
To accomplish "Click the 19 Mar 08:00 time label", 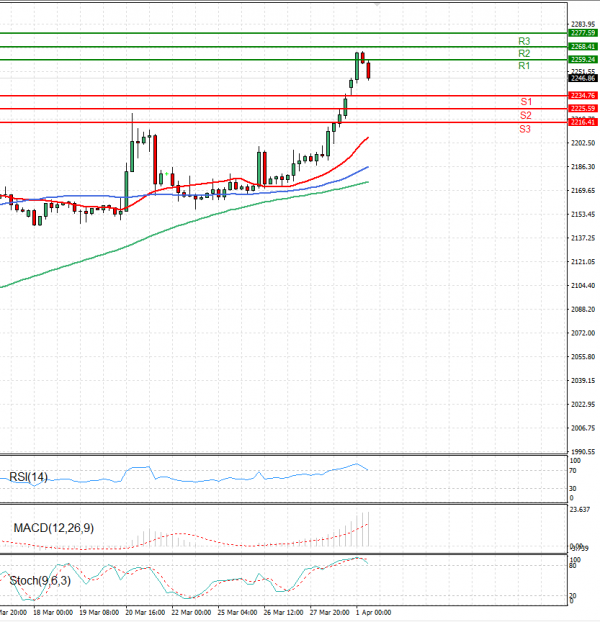I will tap(100, 612).
